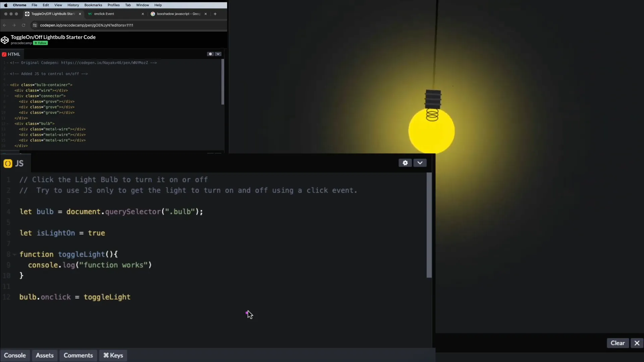Click the JS panel settings gear icon
Viewport: 644px width, 362px height.
pyautogui.click(x=405, y=162)
